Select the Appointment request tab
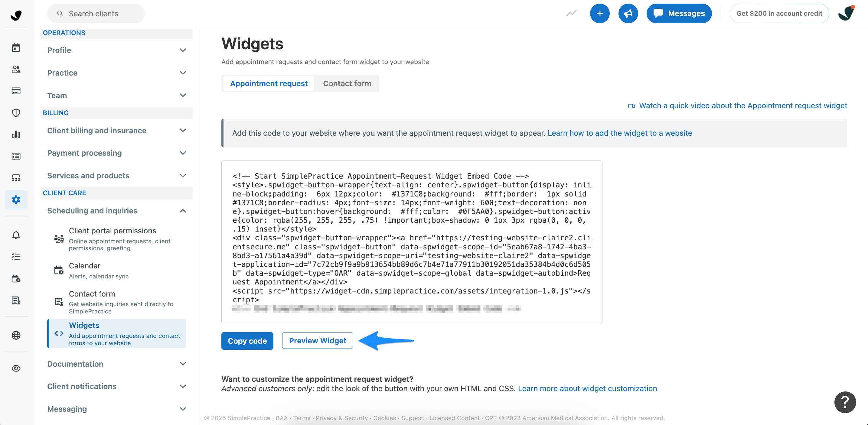Viewport: 868px width, 425px height. (x=268, y=83)
